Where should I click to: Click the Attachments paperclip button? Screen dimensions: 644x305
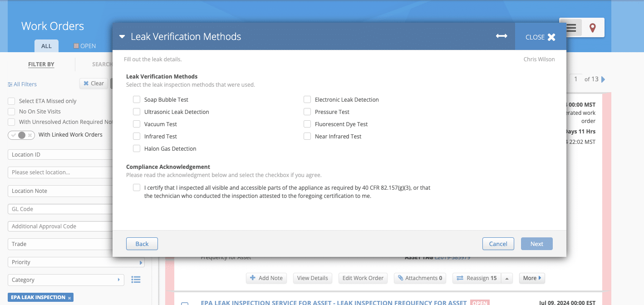coord(420,278)
